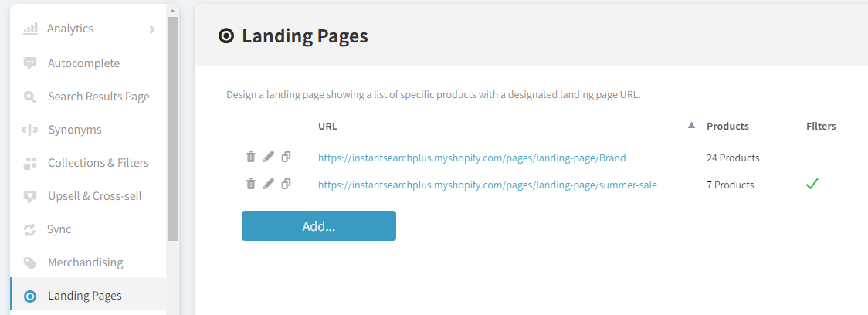Edit the summer-sale landing page with pencil
The width and height of the screenshot is (868, 315).
[x=269, y=185]
